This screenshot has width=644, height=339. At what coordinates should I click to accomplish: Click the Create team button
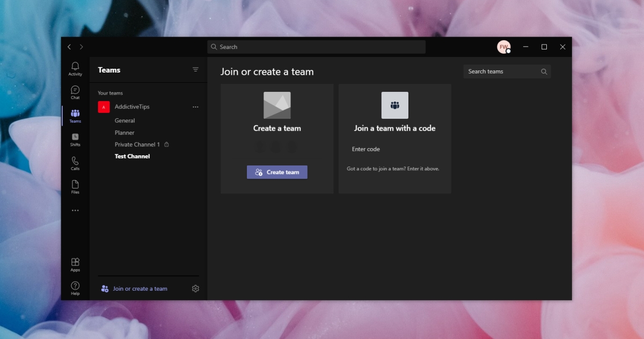277,172
